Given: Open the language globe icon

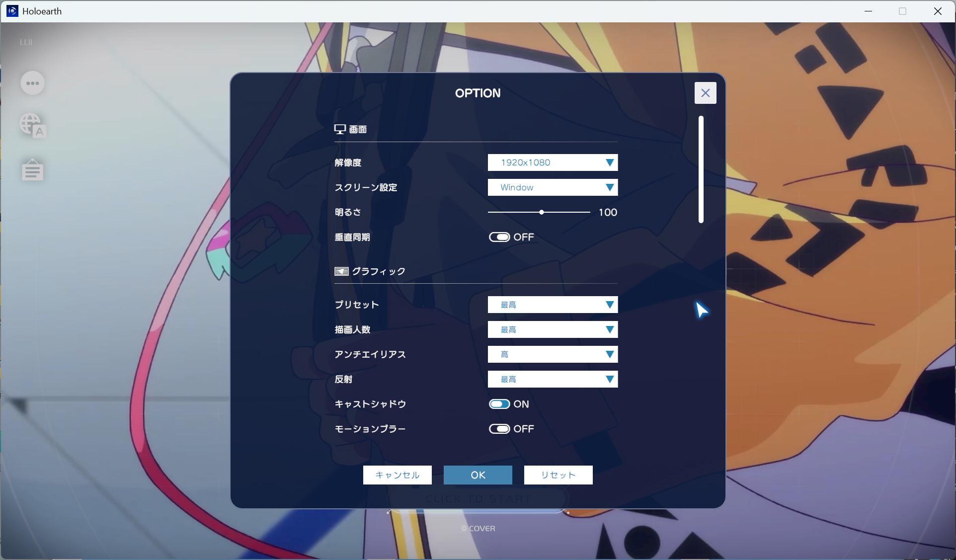Looking at the screenshot, I should (x=32, y=125).
